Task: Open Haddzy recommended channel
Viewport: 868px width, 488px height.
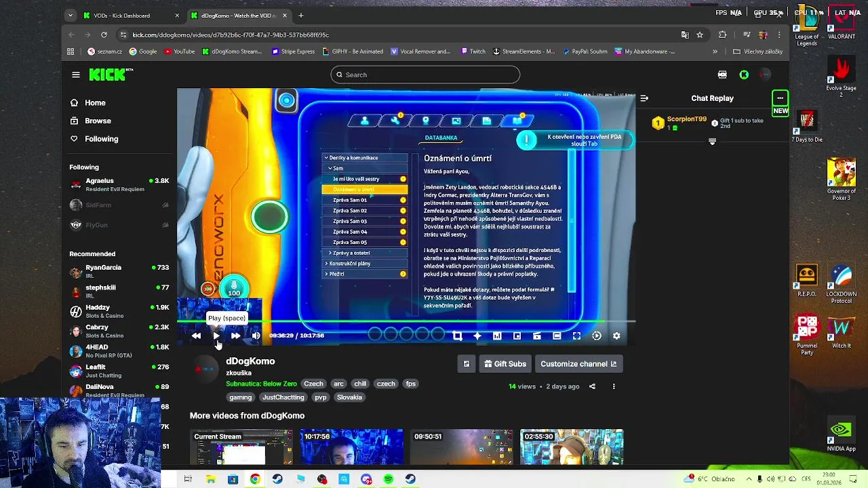Action: pos(119,311)
